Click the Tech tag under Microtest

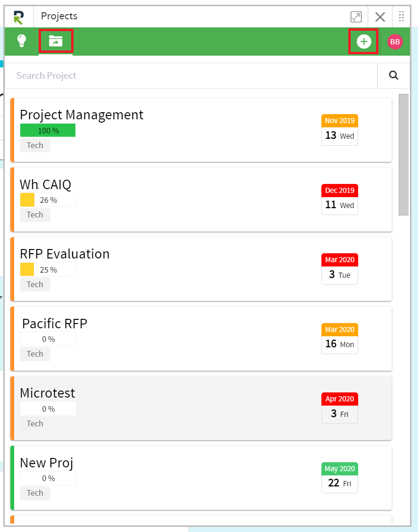click(35, 424)
